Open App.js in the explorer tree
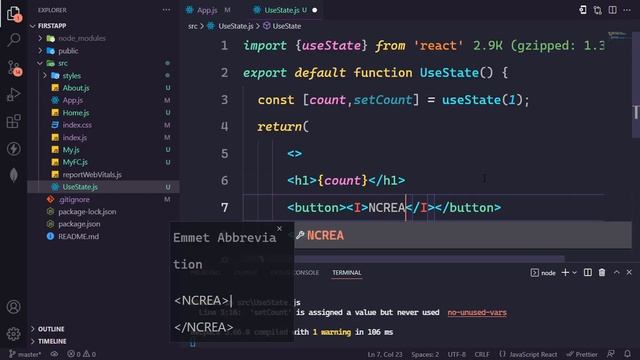 (73, 100)
